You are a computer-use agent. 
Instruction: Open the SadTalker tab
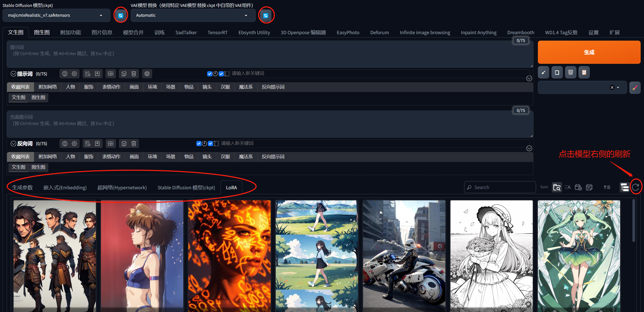[x=186, y=32]
